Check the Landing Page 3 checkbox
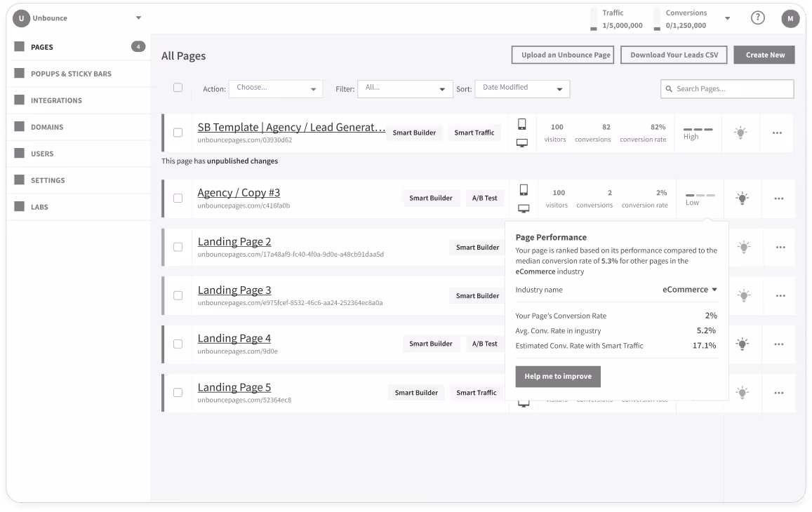The image size is (812, 512). pyautogui.click(x=178, y=295)
